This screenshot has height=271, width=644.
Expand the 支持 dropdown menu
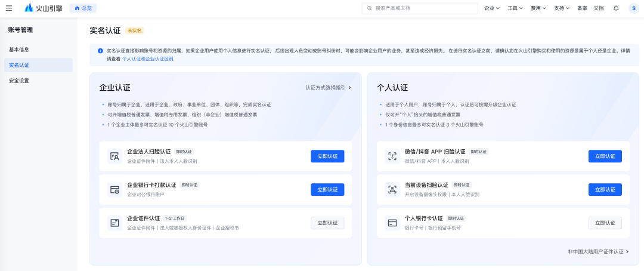pyautogui.click(x=562, y=8)
